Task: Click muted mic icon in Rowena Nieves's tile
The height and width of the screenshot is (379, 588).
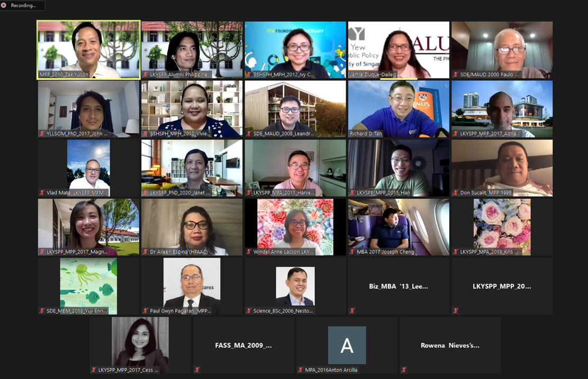Action: (404, 370)
